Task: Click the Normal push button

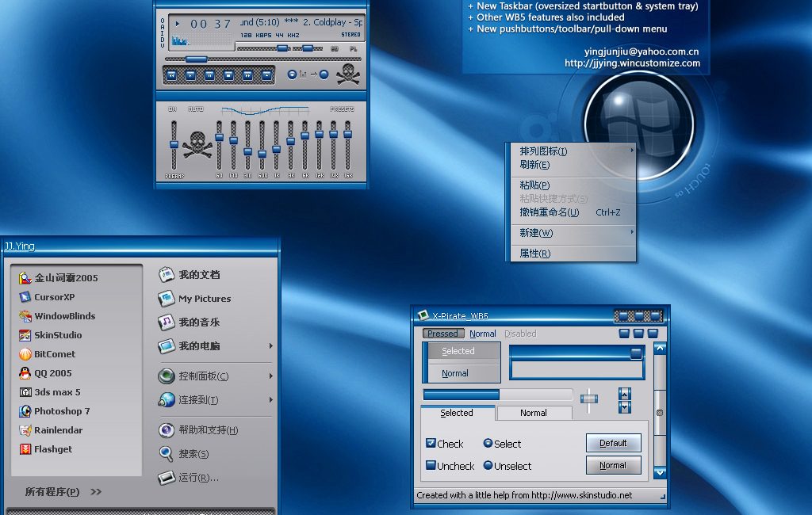Action: (614, 465)
